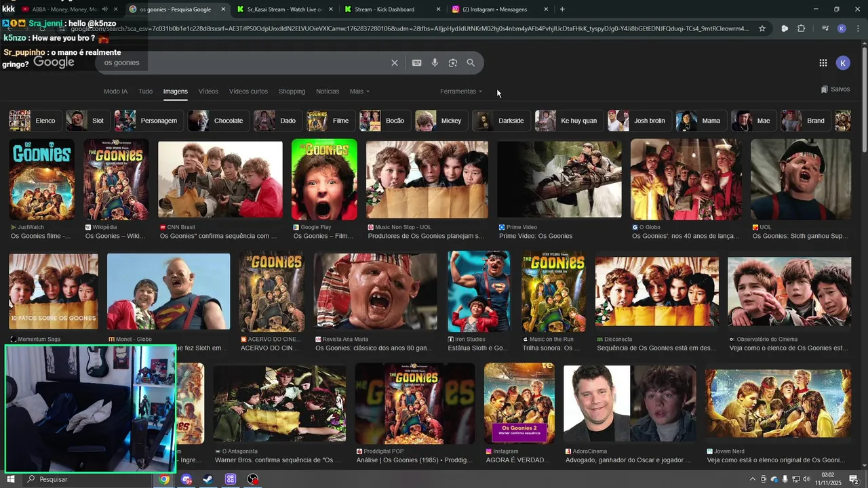Open Chrome three-dot menu
Screen dimensions: 868x488
[x=858, y=28]
